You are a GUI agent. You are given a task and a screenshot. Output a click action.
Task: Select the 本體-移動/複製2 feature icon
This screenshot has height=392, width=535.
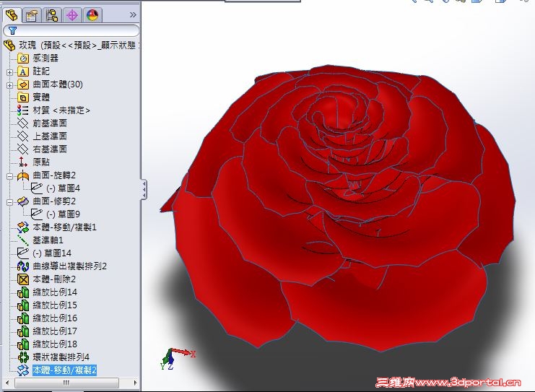tap(23, 370)
